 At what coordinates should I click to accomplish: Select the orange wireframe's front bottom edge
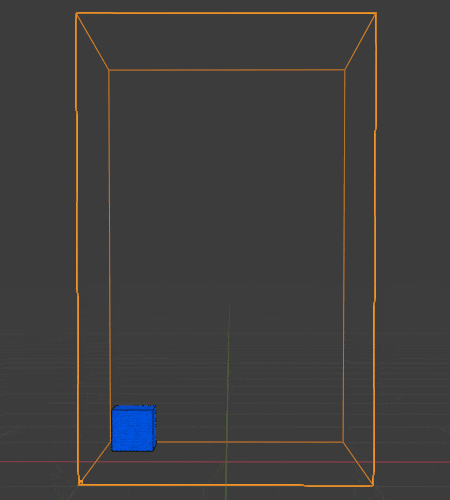pos(226,485)
